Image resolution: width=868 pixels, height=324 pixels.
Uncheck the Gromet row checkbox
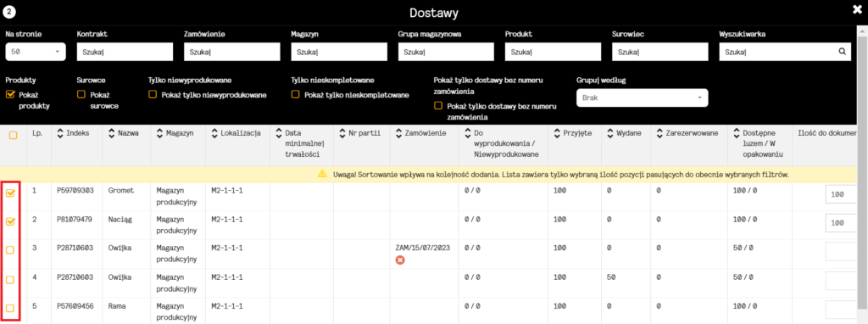(x=10, y=193)
